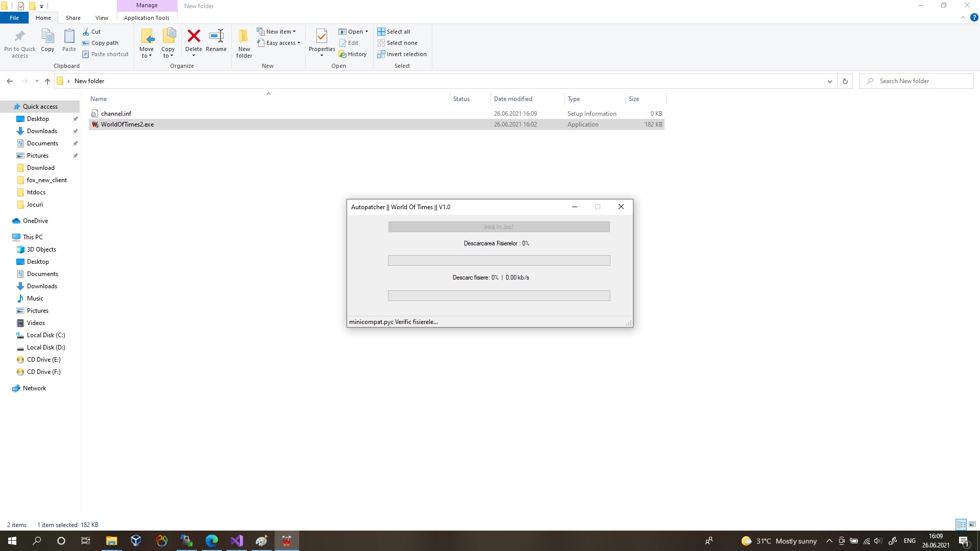Image resolution: width=980 pixels, height=551 pixels.
Task: Click the Properties checkmark icon
Action: [x=322, y=37]
